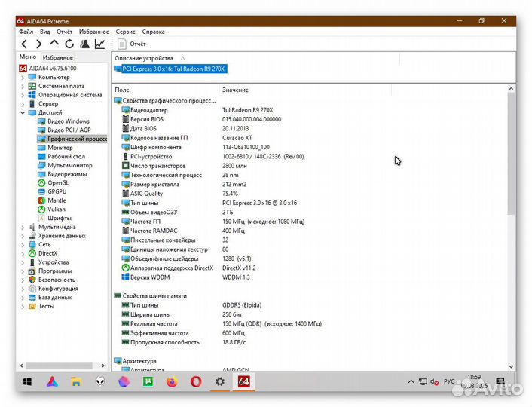Switch to the Меню tab
Screen dimensions: 532x407
coord(27,57)
